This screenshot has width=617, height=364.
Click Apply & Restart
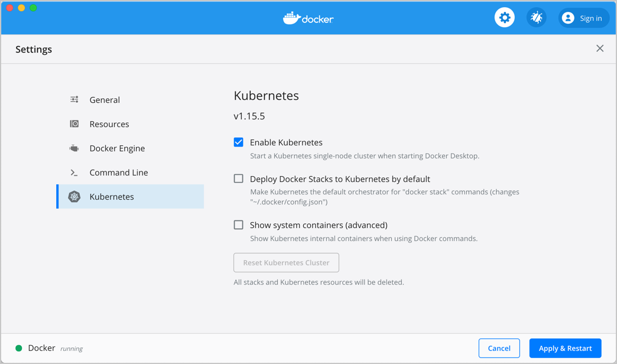(x=564, y=348)
